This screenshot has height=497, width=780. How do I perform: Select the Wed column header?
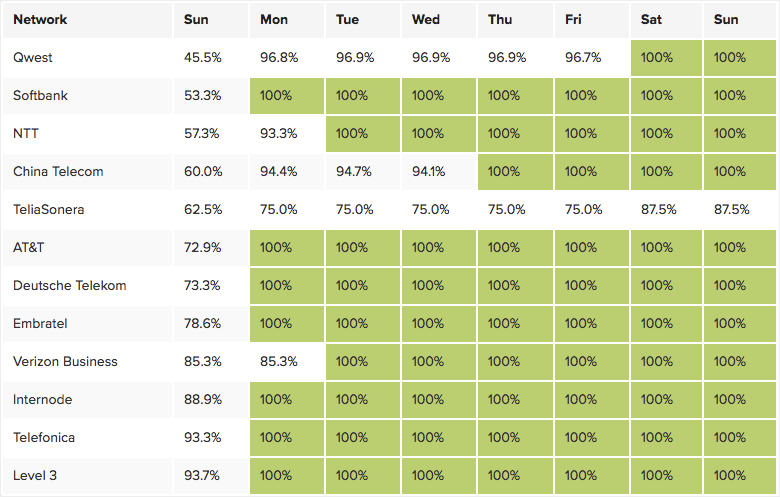tap(426, 20)
